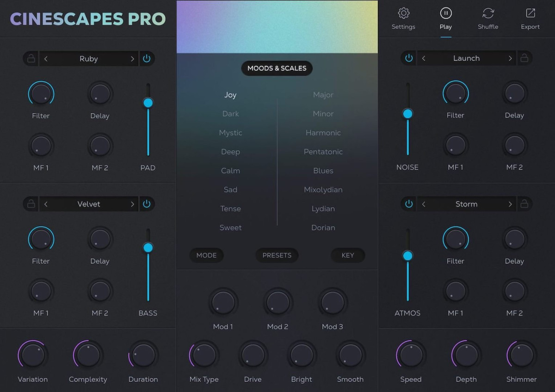
Task: Click the Mix Type knob
Action: tap(204, 355)
